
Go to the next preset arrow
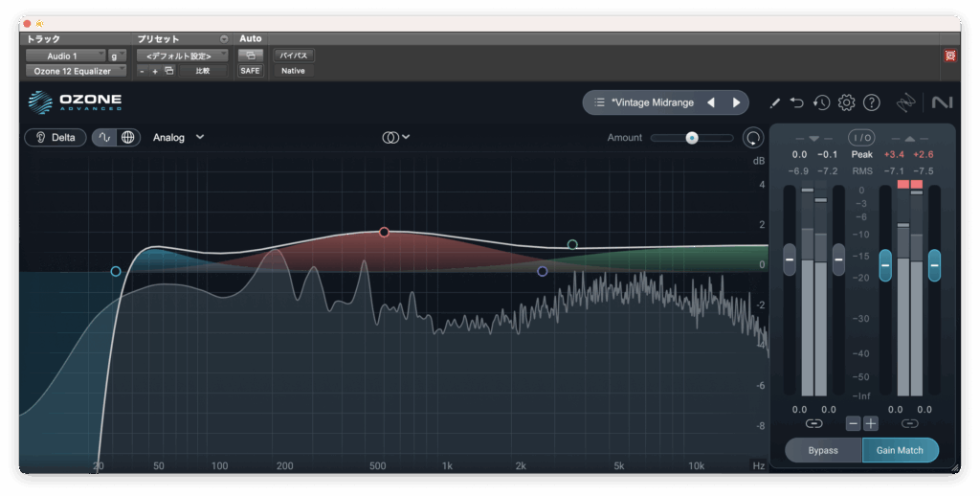pos(736,102)
